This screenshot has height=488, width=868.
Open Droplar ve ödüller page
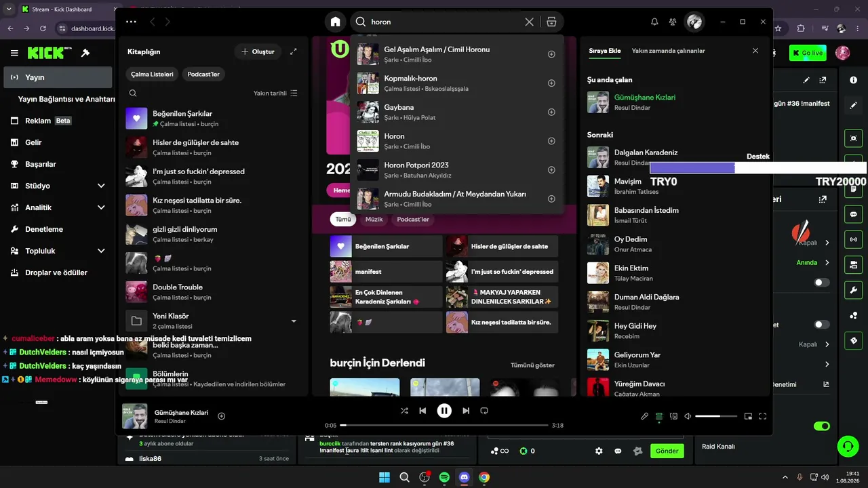(56, 272)
